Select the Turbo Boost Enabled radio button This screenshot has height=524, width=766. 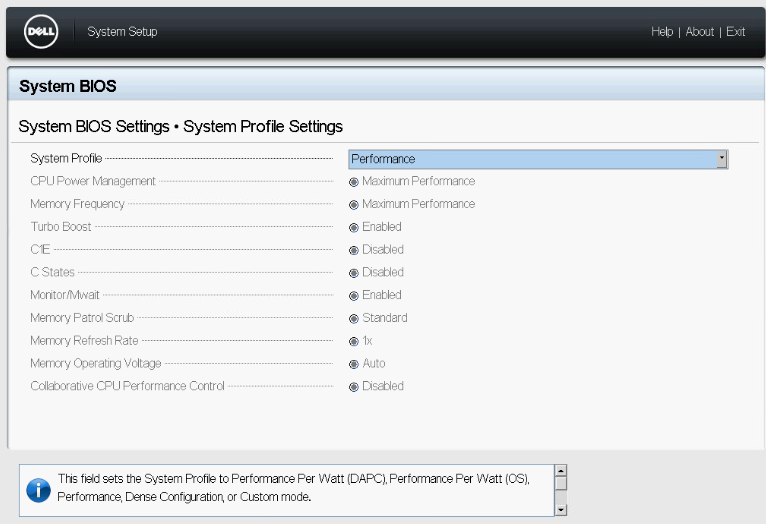click(354, 228)
